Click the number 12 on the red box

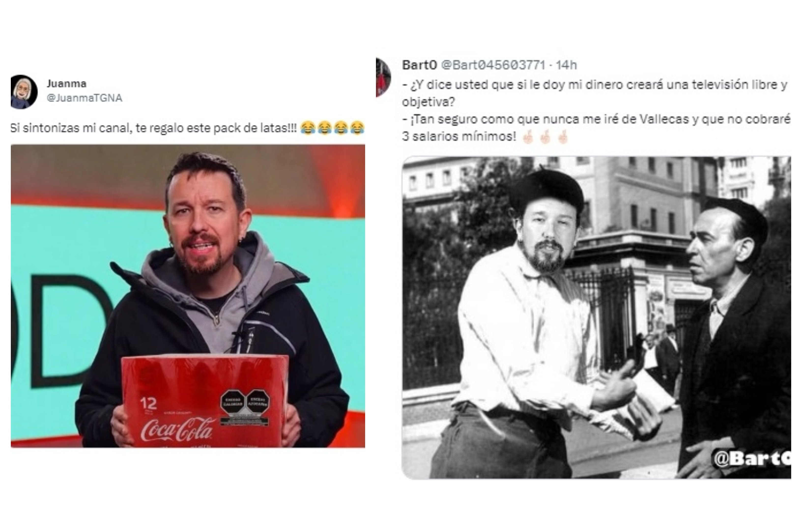pyautogui.click(x=148, y=403)
